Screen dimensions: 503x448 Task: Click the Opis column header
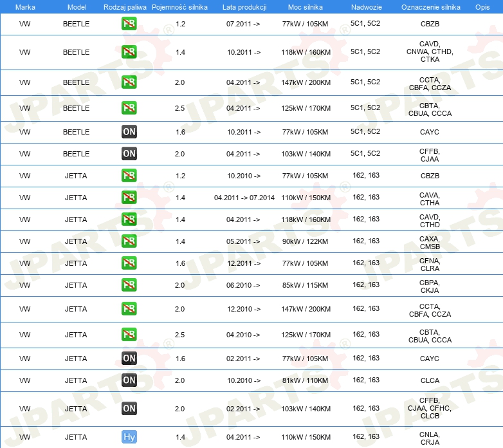(x=482, y=6)
